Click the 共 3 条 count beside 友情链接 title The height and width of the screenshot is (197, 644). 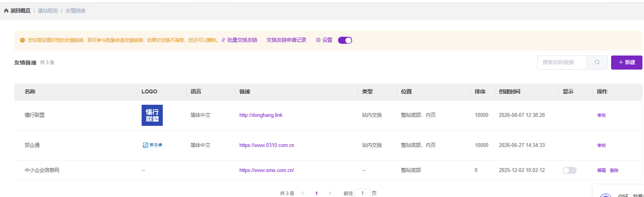47,63
